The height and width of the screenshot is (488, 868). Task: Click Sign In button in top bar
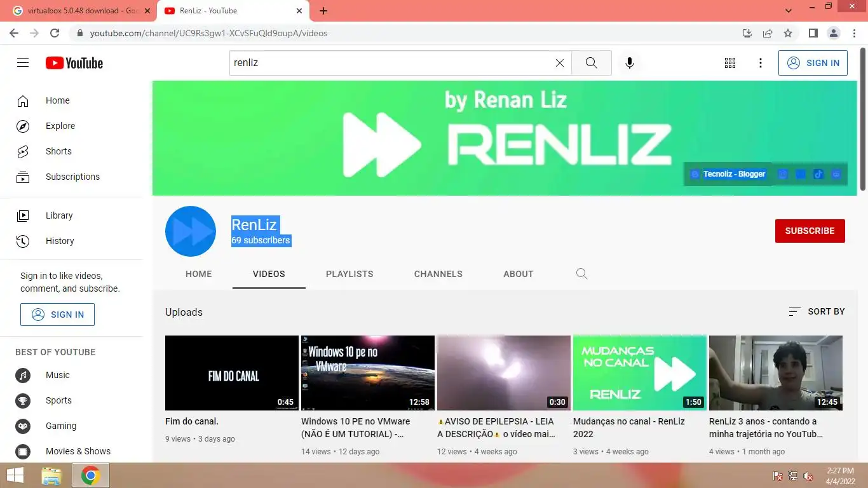pyautogui.click(x=813, y=63)
